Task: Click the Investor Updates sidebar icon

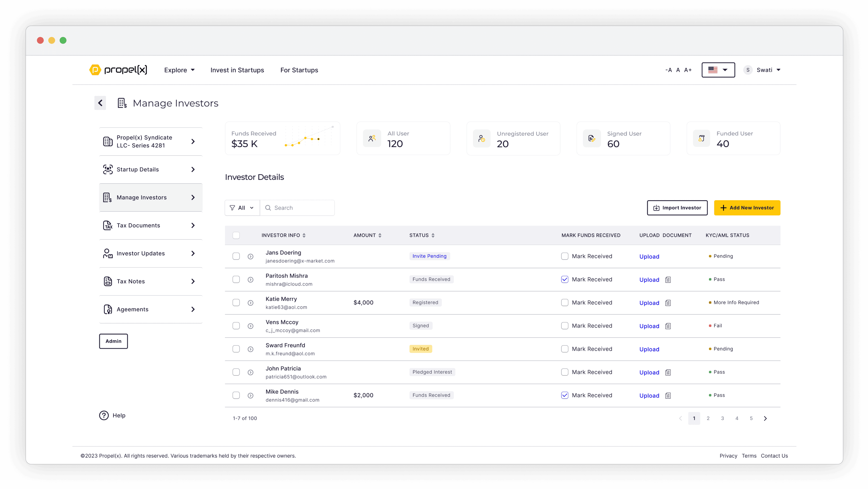Action: [x=107, y=253]
